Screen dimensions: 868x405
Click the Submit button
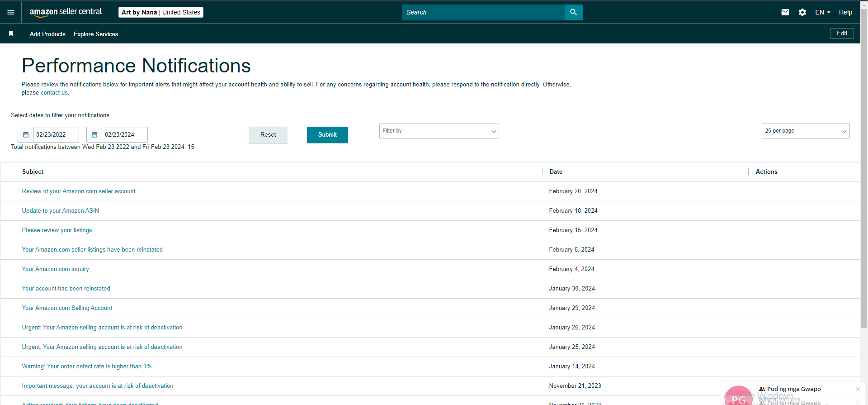coord(327,135)
